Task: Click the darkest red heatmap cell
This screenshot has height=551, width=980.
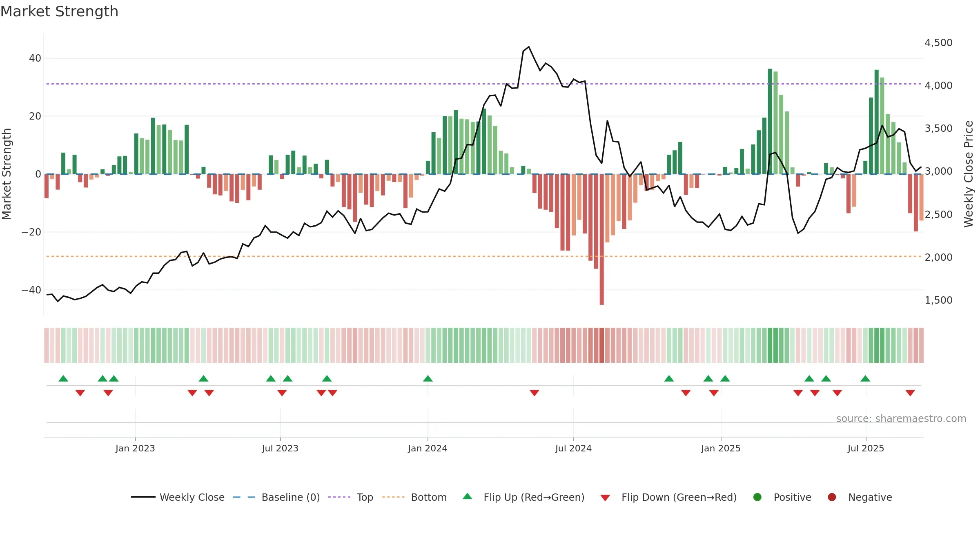Action: pyautogui.click(x=602, y=345)
